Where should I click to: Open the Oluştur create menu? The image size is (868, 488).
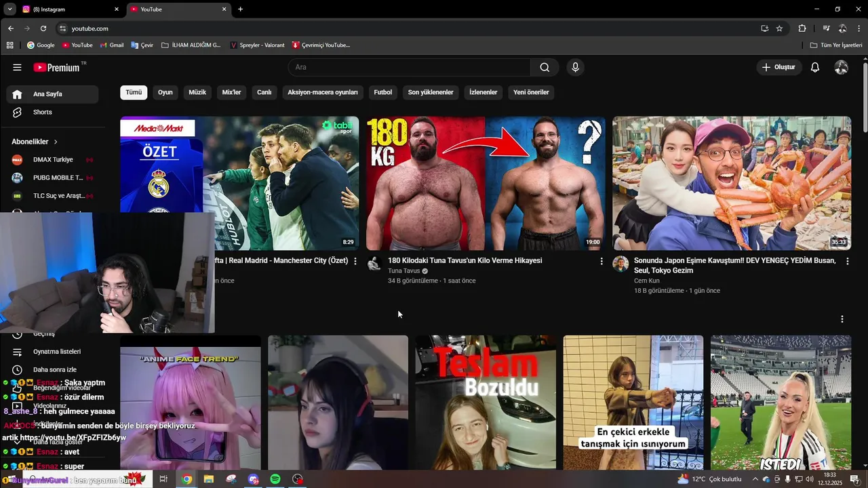(x=779, y=67)
